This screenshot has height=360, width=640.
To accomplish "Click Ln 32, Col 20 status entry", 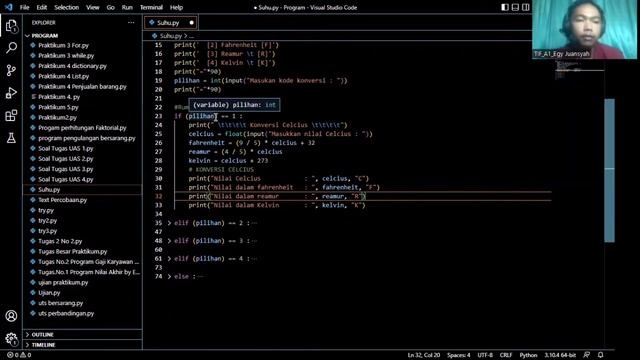I will 424,355.
